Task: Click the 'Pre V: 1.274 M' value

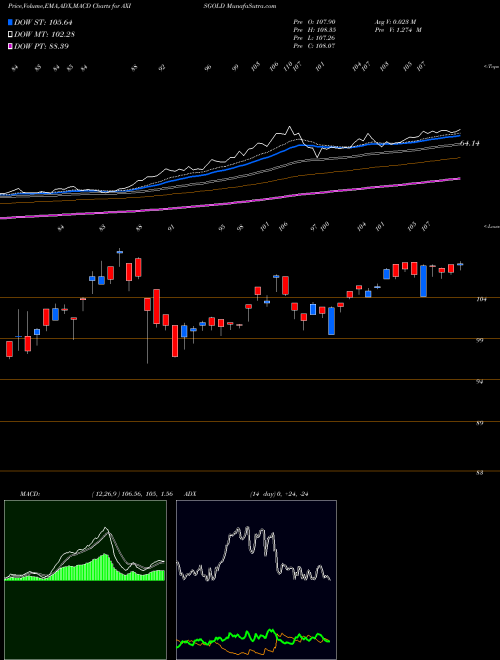Action: [x=398, y=30]
